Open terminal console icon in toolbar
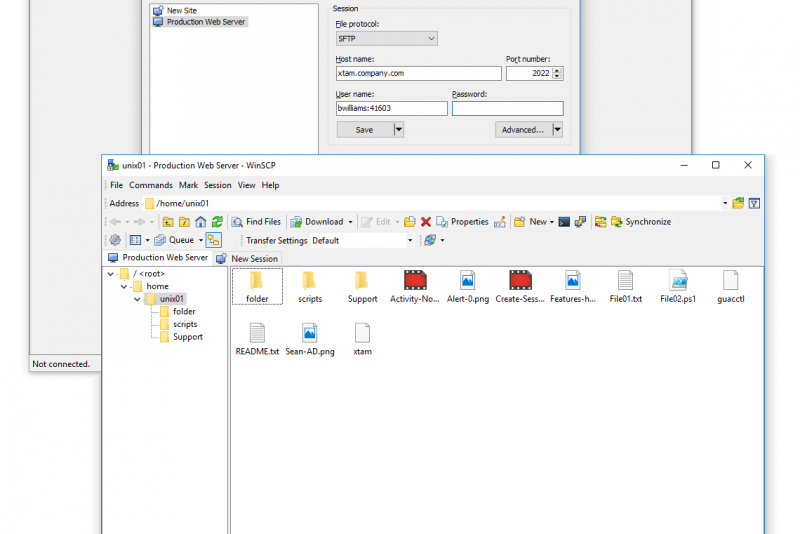The width and height of the screenshot is (800, 534). (x=564, y=222)
